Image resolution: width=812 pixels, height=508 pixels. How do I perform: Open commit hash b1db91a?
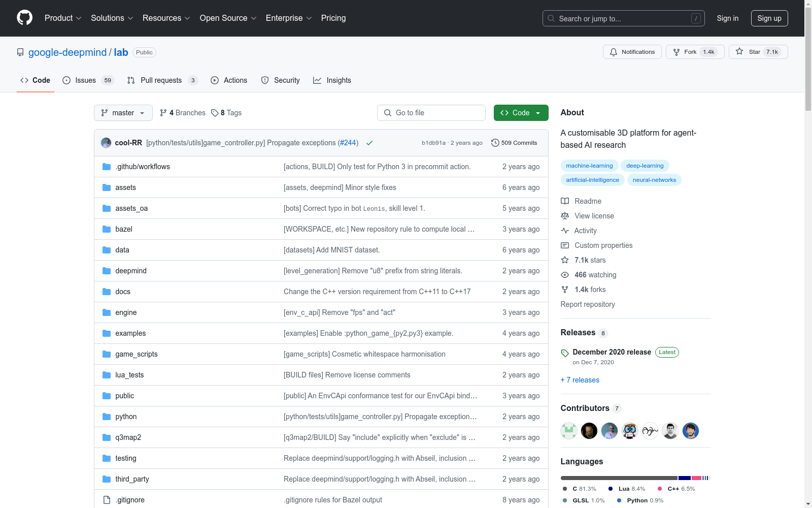pos(433,143)
